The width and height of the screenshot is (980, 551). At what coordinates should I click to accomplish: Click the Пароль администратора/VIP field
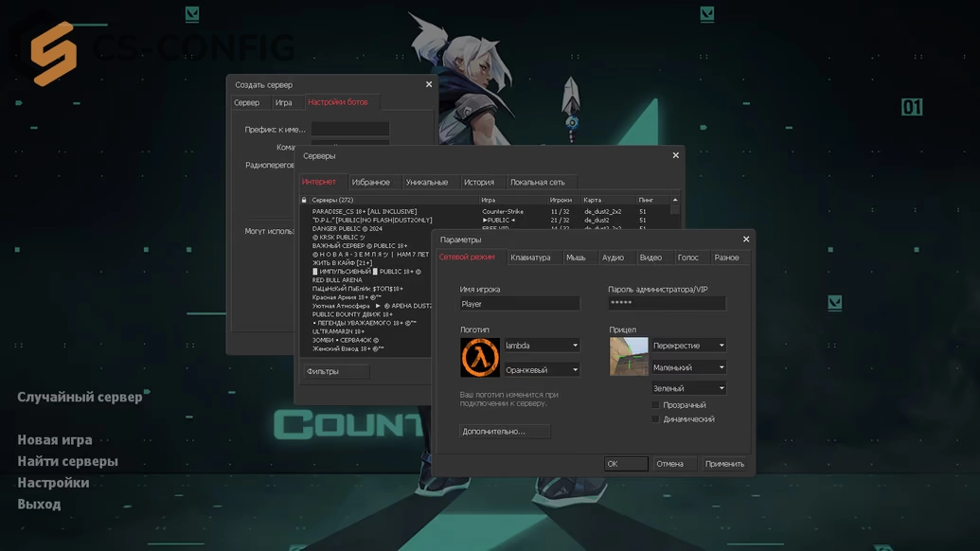pyautogui.click(x=667, y=303)
